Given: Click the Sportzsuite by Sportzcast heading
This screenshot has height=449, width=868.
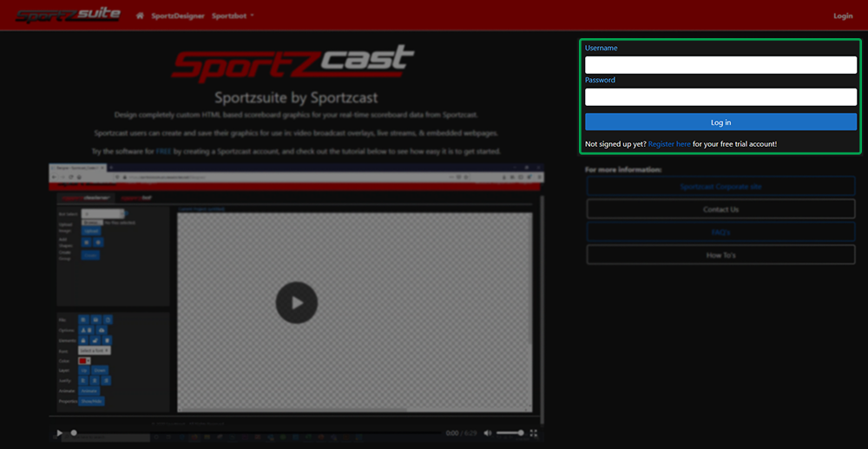Looking at the screenshot, I should click(x=296, y=98).
